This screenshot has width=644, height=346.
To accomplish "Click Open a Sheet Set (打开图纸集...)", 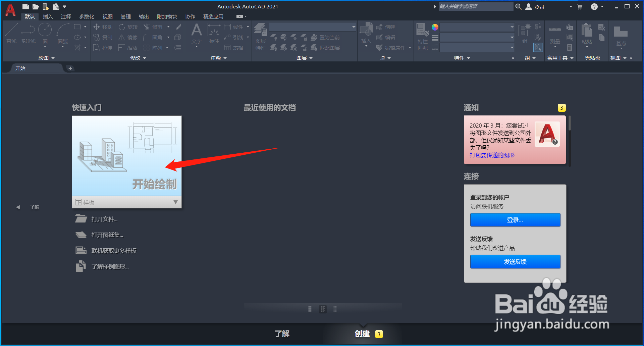I will tap(107, 235).
